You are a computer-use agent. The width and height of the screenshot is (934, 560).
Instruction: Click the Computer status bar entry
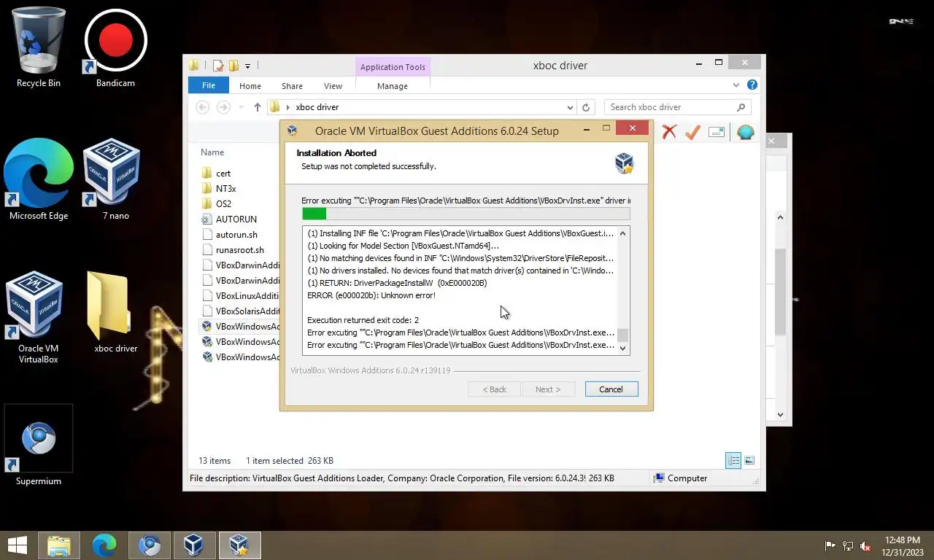[x=681, y=478]
